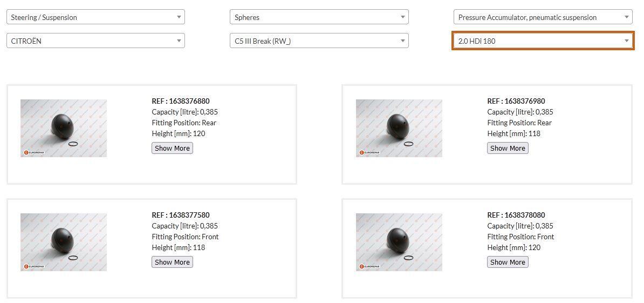Open the 2.0 HDi 180 engine dropdown
644x303 pixels.
click(543, 41)
